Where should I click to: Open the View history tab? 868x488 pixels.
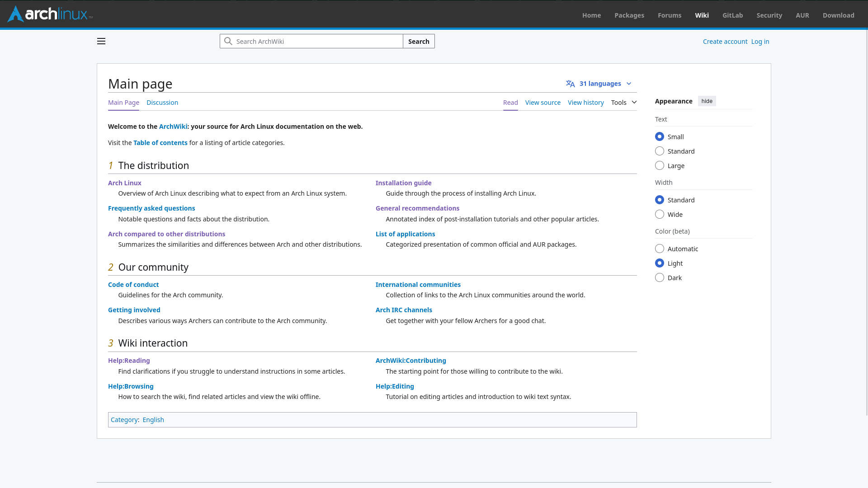point(585,103)
